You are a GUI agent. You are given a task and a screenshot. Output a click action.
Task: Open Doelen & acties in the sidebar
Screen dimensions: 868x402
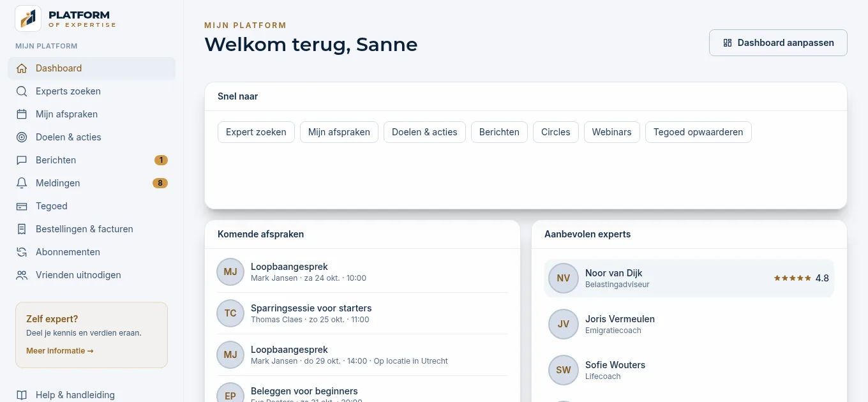(x=91, y=137)
